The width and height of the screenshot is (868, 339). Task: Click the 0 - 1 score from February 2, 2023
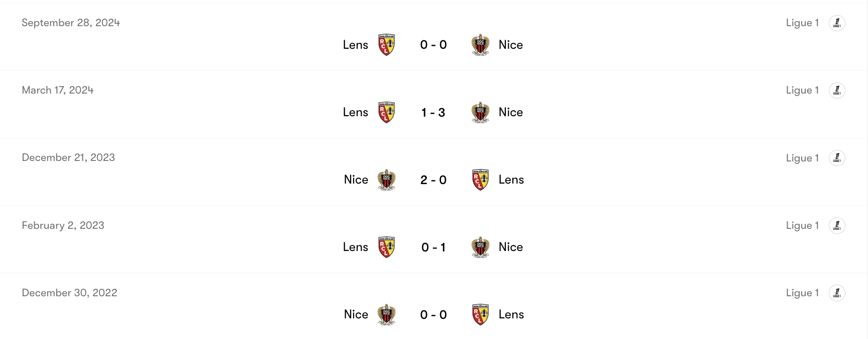(x=433, y=247)
